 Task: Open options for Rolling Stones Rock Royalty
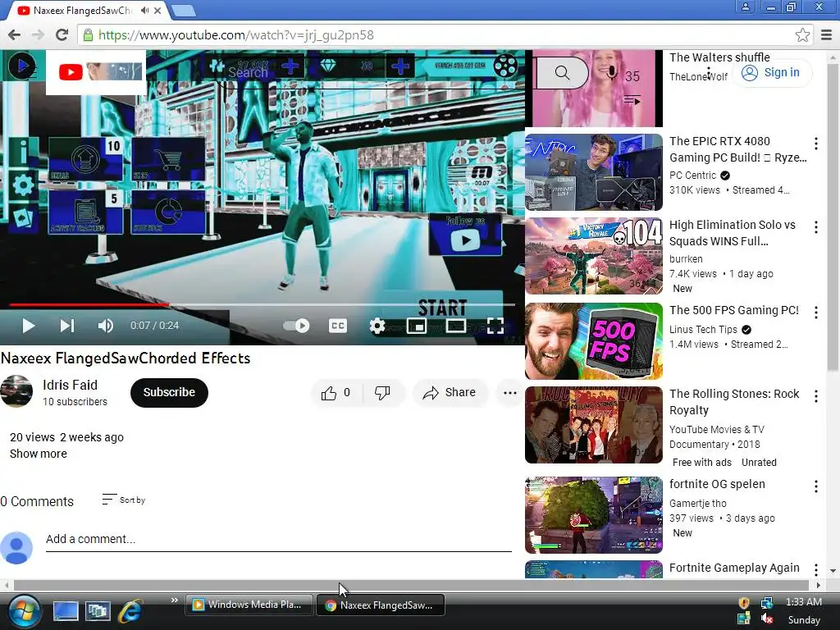[x=816, y=396]
